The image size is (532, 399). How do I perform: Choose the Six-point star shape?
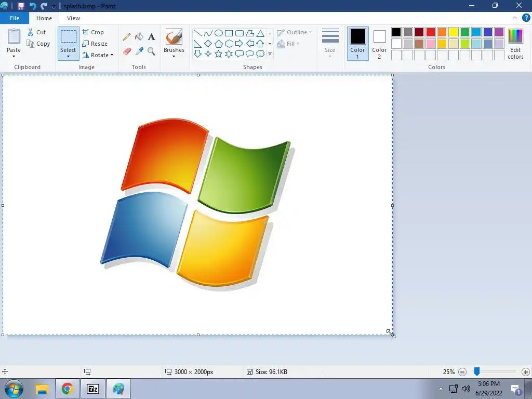(x=229, y=54)
